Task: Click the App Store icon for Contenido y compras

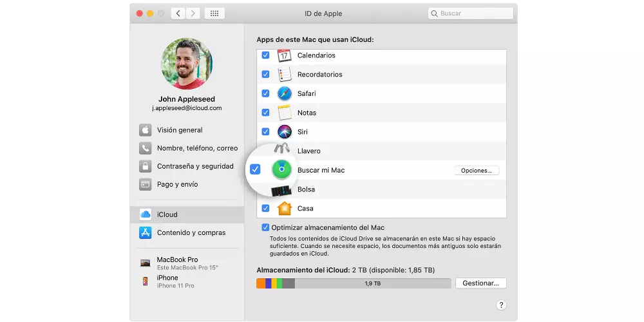Action: tap(145, 232)
